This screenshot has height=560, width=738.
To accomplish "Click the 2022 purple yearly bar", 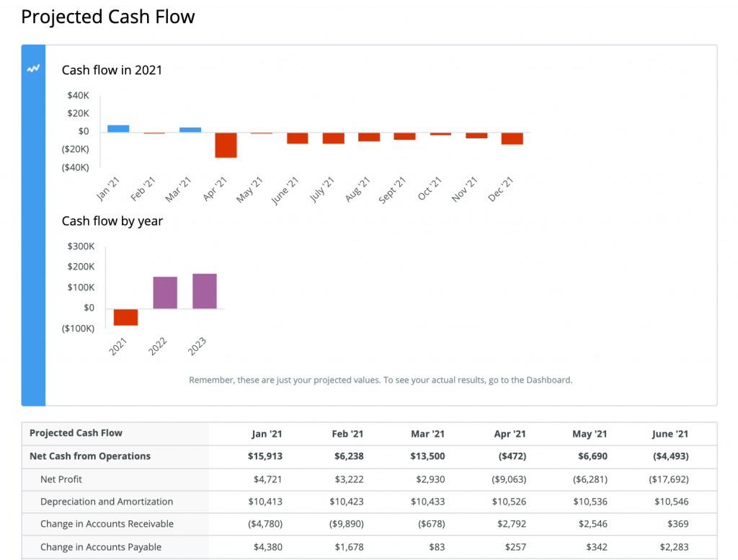I will coord(165,293).
